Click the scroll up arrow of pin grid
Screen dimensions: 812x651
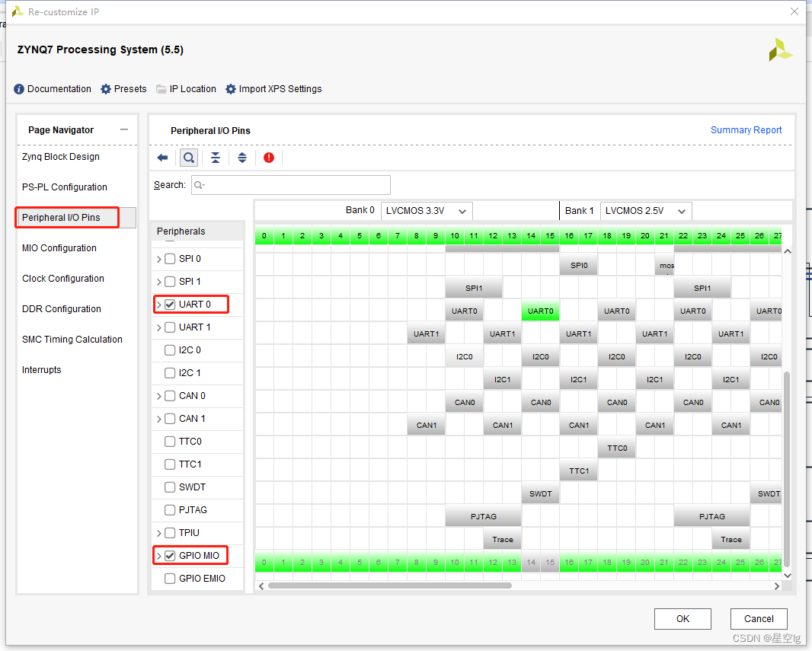coord(788,251)
